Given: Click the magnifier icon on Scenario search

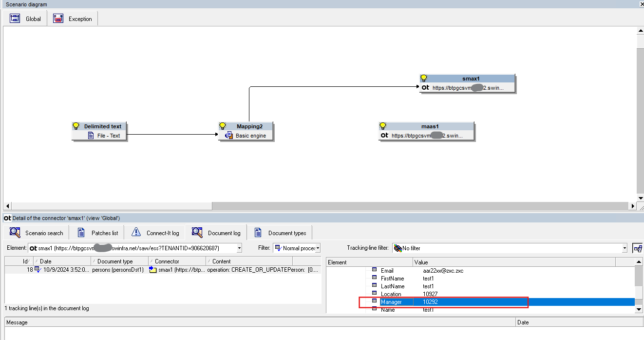Looking at the screenshot, I should tap(14, 233).
